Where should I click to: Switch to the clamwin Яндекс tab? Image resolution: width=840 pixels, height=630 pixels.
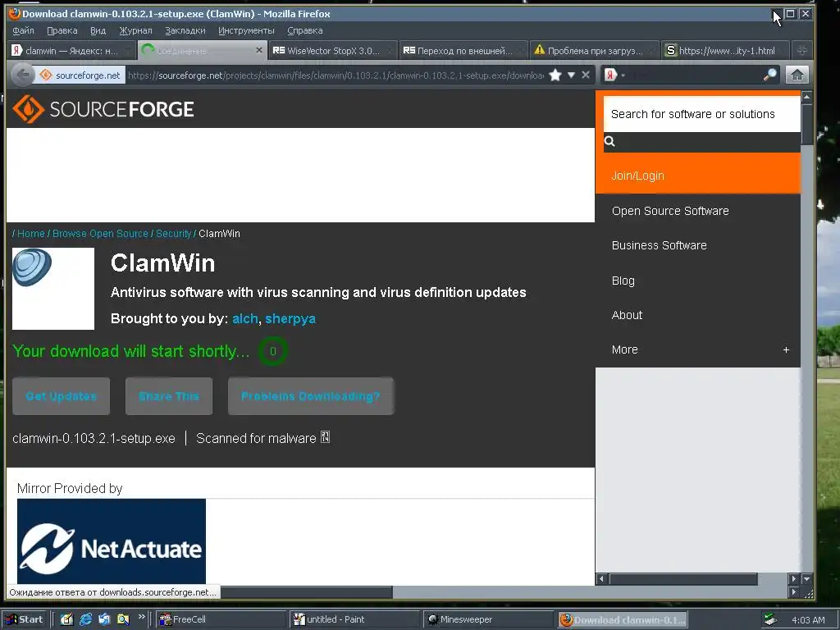(72, 50)
